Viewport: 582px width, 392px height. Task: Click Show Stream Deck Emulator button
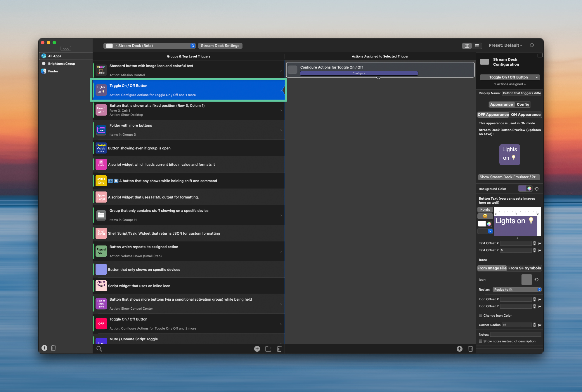pyautogui.click(x=509, y=177)
